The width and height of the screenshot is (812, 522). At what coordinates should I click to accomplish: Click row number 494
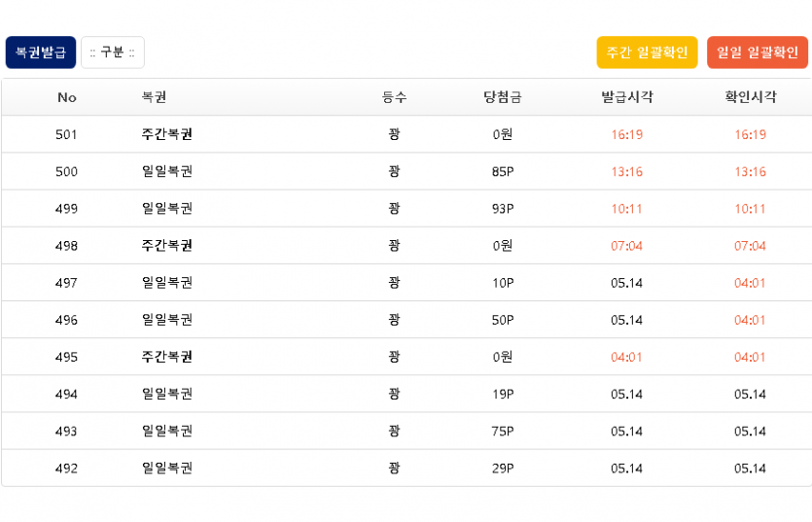click(66, 394)
